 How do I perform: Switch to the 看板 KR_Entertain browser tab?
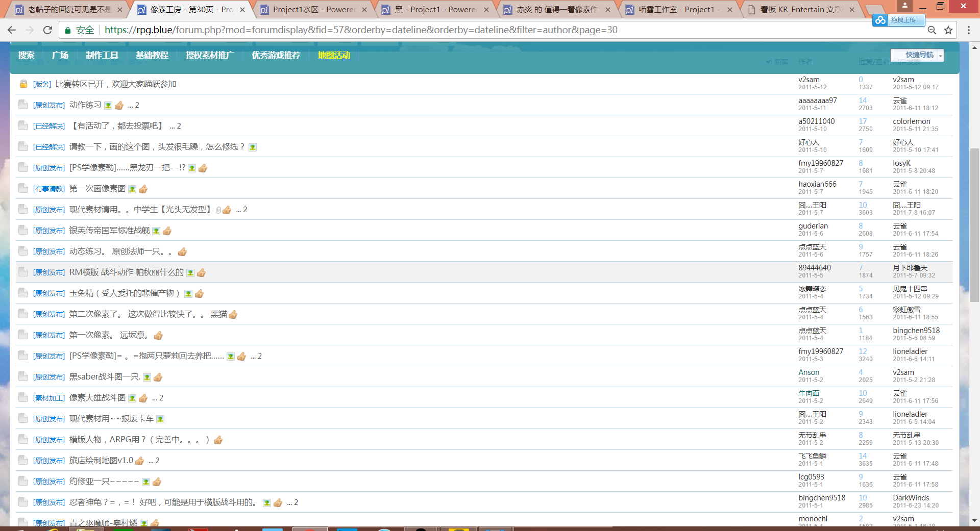click(x=801, y=9)
